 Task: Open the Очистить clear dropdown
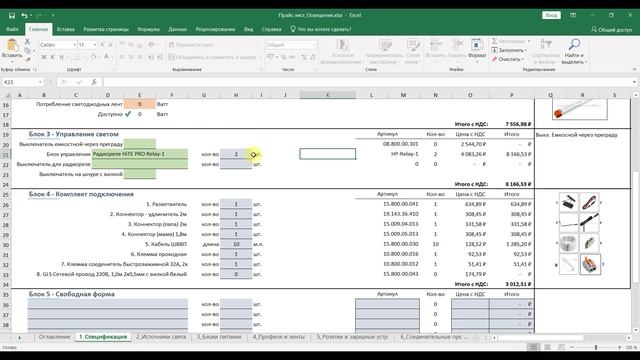507,59
